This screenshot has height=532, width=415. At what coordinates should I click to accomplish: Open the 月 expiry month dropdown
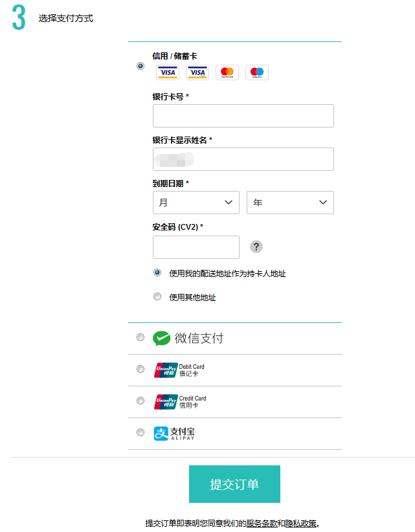tap(196, 203)
